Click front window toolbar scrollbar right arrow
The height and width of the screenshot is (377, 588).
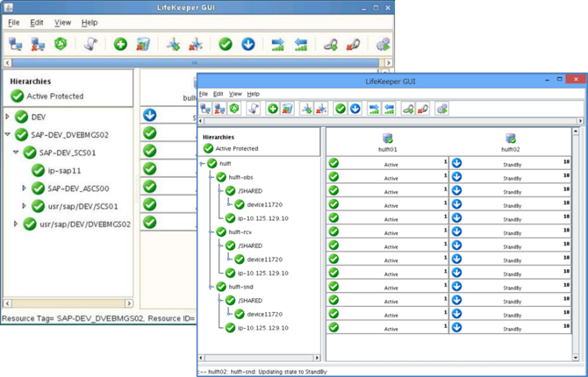pos(580,121)
